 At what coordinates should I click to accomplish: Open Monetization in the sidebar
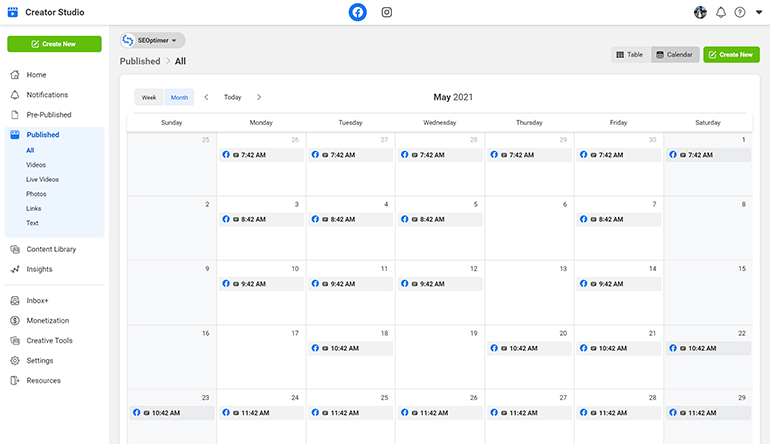click(x=48, y=320)
